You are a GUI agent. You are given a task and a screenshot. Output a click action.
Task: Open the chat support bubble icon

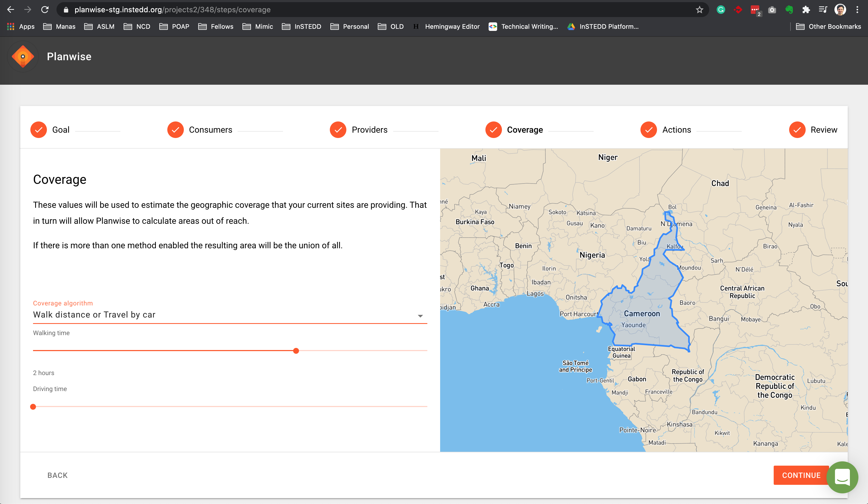tap(842, 477)
